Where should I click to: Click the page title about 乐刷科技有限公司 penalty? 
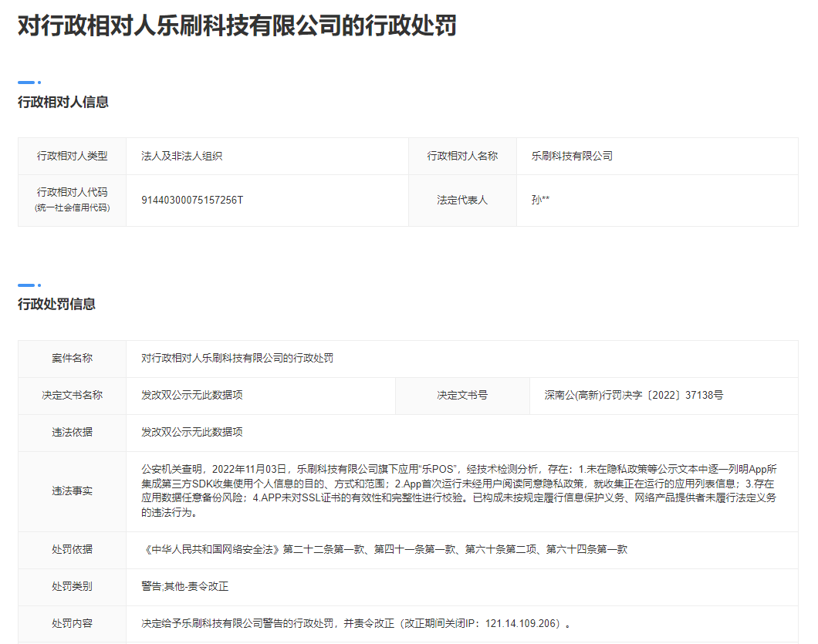pyautogui.click(x=237, y=26)
